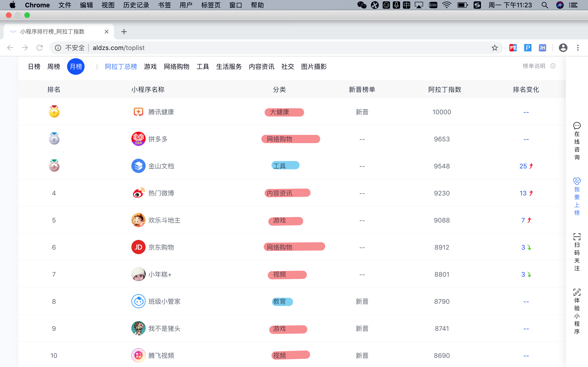
Task: Click the 大健康 red category tag
Action: point(284,112)
